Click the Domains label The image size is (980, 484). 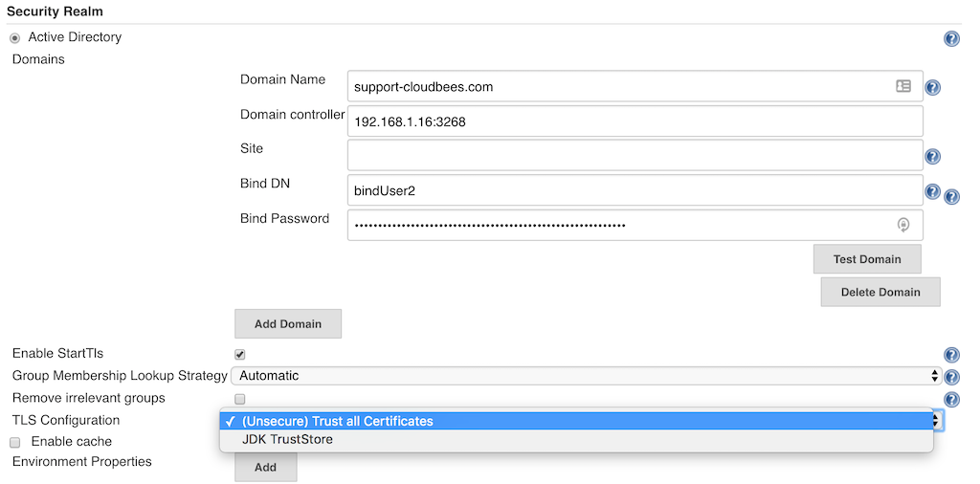(x=38, y=59)
